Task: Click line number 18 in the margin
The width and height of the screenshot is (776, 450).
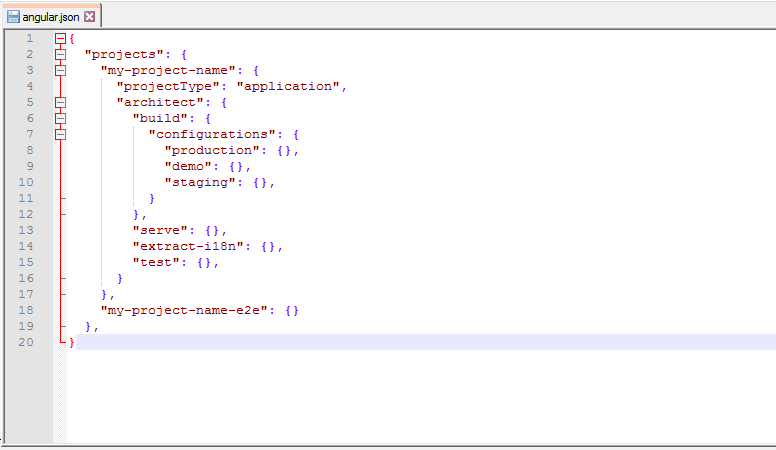Action: 26,310
